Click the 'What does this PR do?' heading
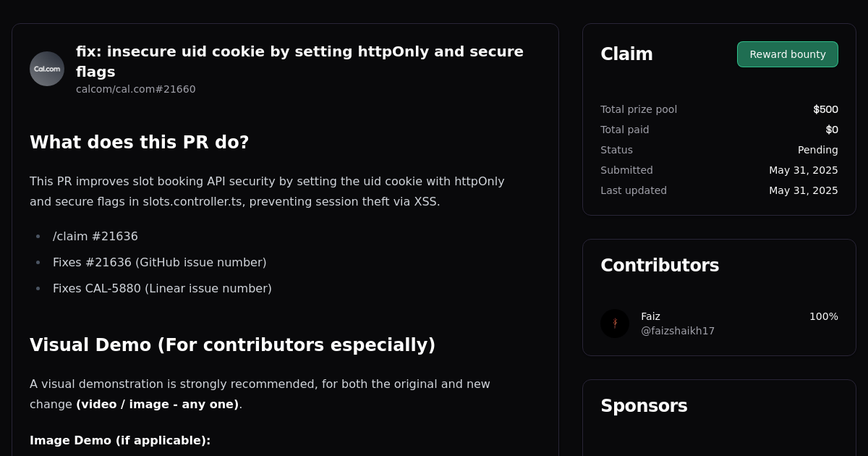 [139, 142]
